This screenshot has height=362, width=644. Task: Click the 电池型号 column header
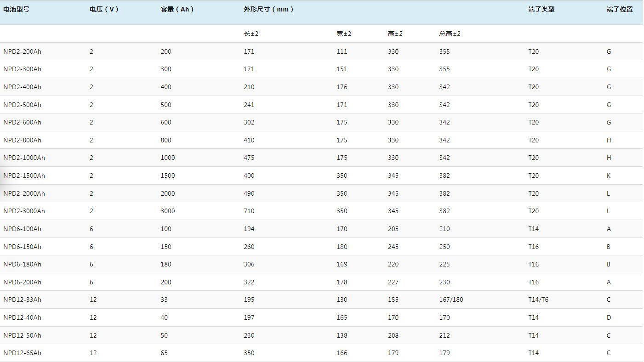click(x=16, y=9)
